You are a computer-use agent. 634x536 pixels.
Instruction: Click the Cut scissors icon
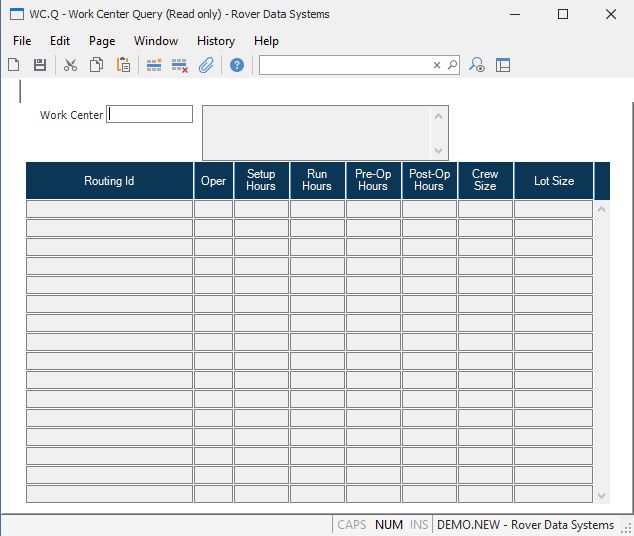point(70,65)
